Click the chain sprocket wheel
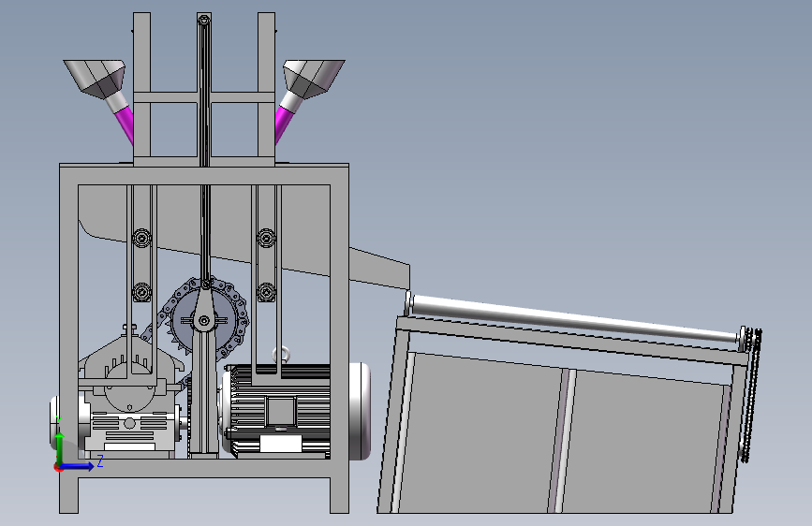 204,320
